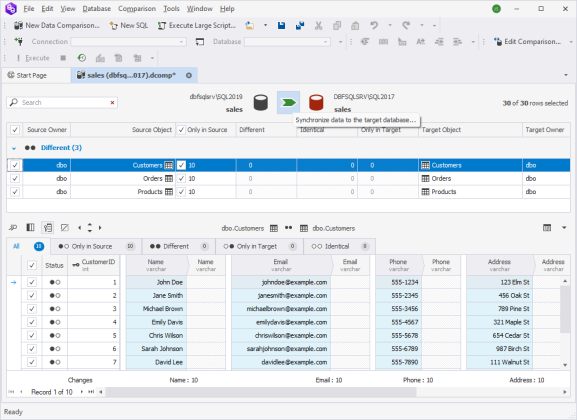Viewport: 577px width, 420px height.
Task: Click the new connection plug icon
Action: point(18,42)
